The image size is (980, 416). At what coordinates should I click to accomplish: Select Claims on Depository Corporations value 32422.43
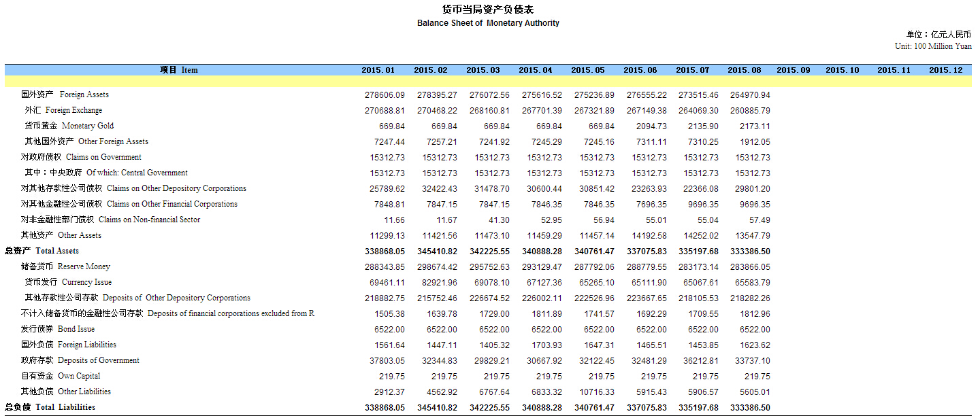[x=439, y=189]
